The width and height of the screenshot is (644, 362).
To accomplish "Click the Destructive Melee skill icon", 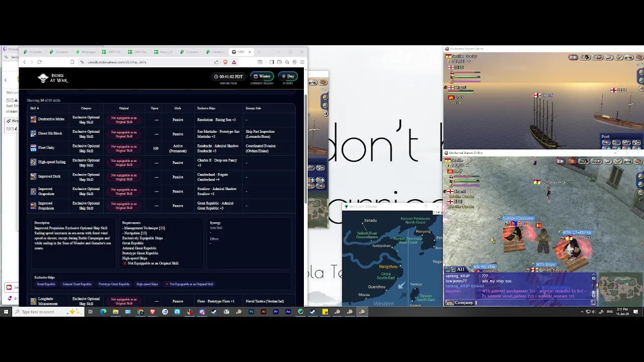I will pos(33,120).
